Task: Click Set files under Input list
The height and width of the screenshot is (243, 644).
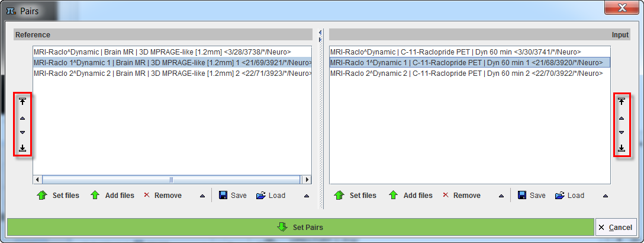Action: coord(356,196)
